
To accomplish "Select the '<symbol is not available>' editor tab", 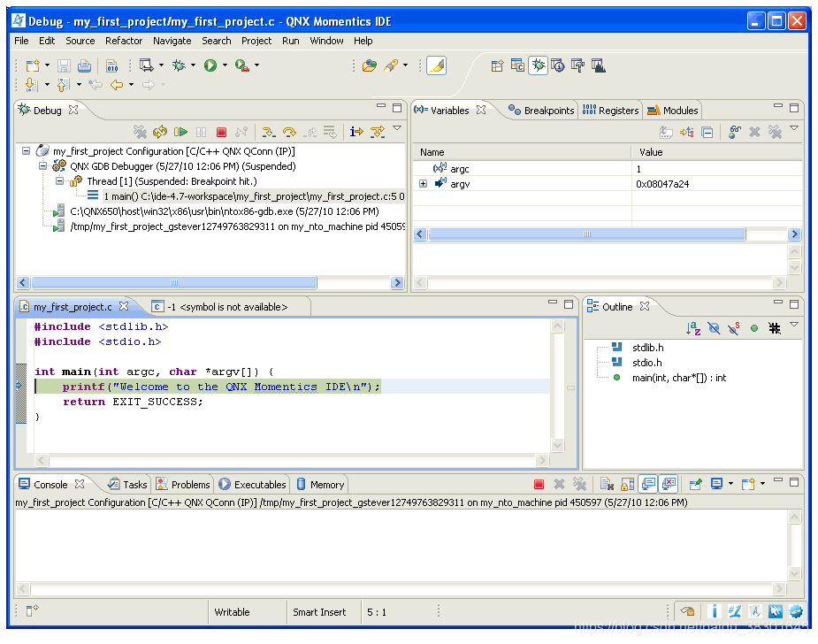I will tap(226, 307).
